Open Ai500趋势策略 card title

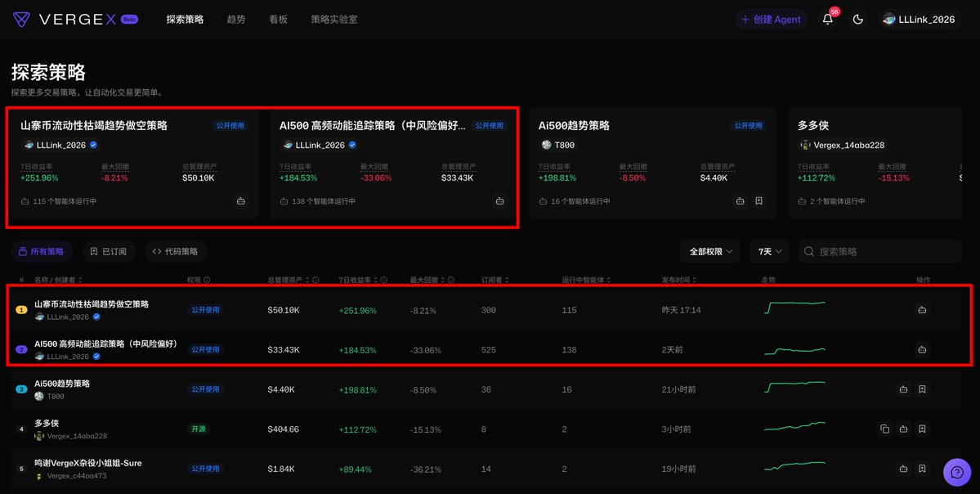pos(574,126)
